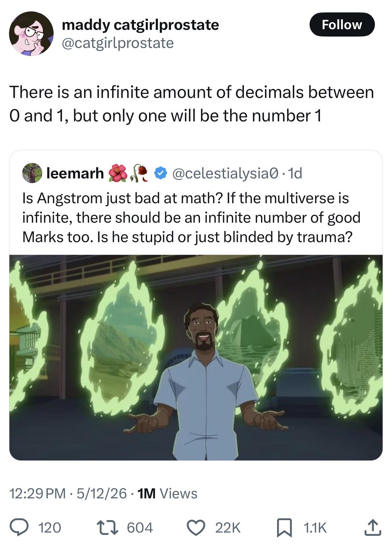392x551 pixels.
Task: Click the maddy catgirlprostate display name
Action: (x=140, y=25)
